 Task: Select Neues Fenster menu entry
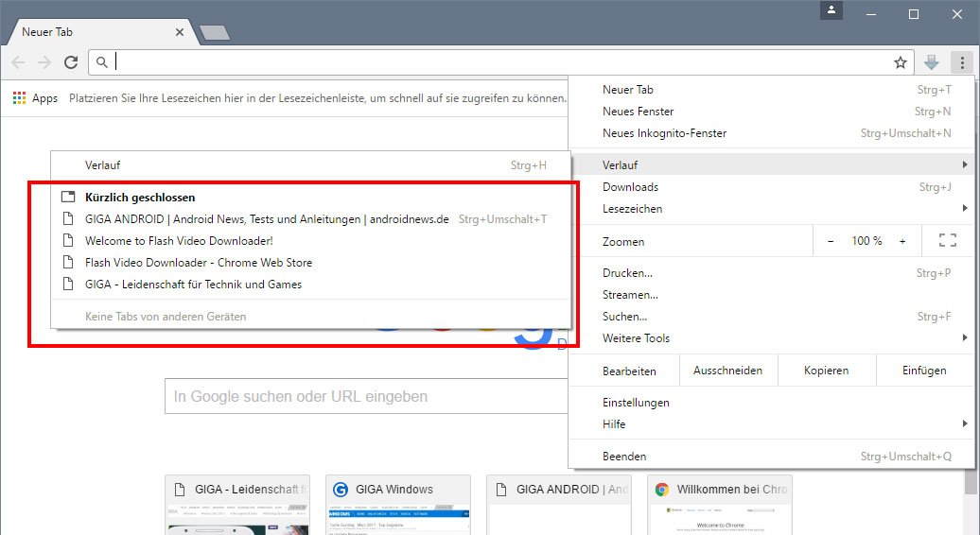pos(771,112)
